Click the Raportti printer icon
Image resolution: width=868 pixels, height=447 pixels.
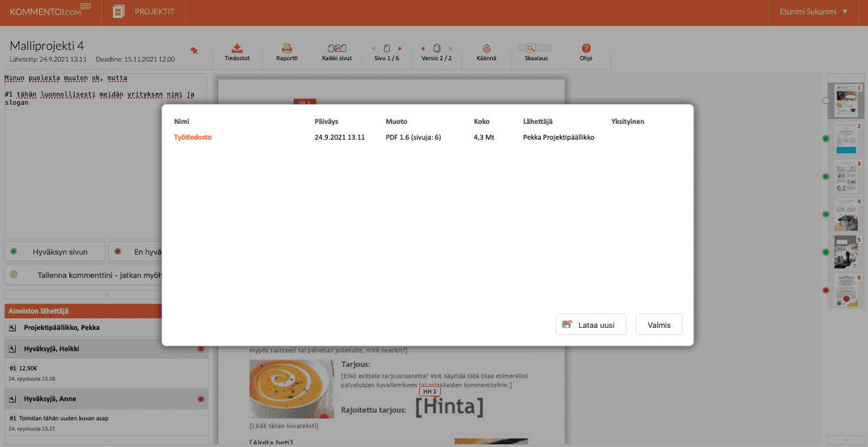pyautogui.click(x=287, y=49)
